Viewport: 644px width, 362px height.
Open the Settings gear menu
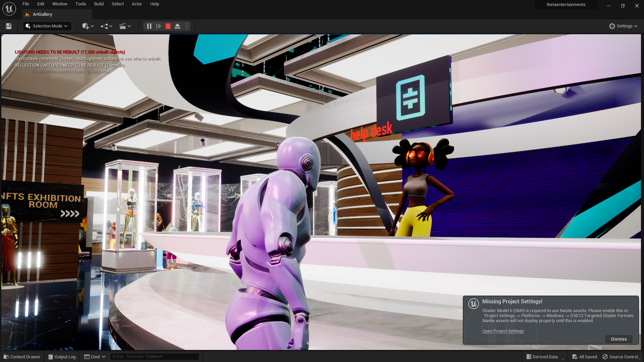pyautogui.click(x=623, y=26)
